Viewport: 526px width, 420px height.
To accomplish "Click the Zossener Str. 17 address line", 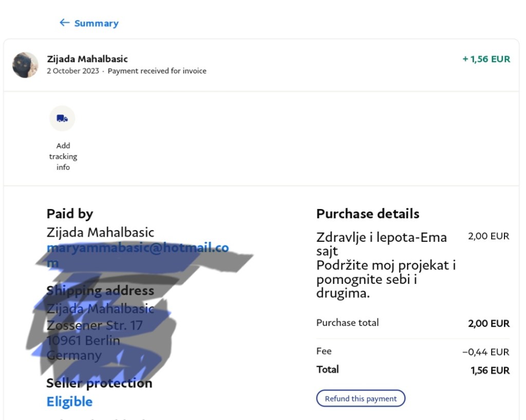I will 95,325.
